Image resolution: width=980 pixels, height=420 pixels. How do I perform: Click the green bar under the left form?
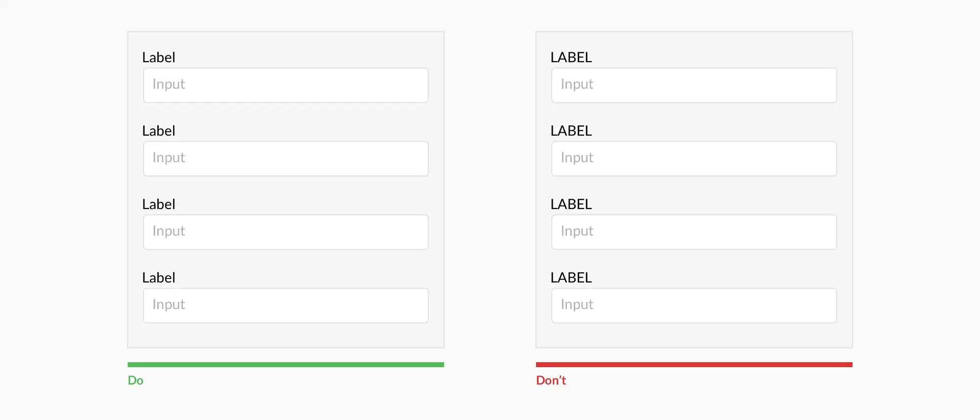coord(286,365)
